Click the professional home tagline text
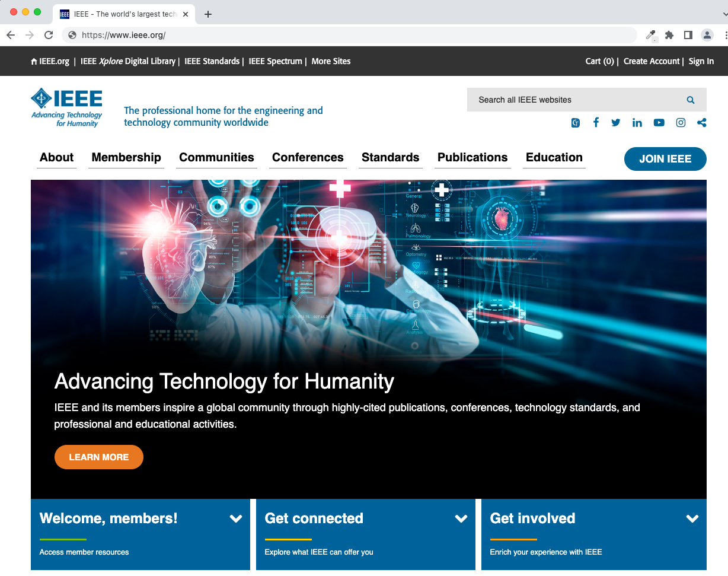 point(223,116)
